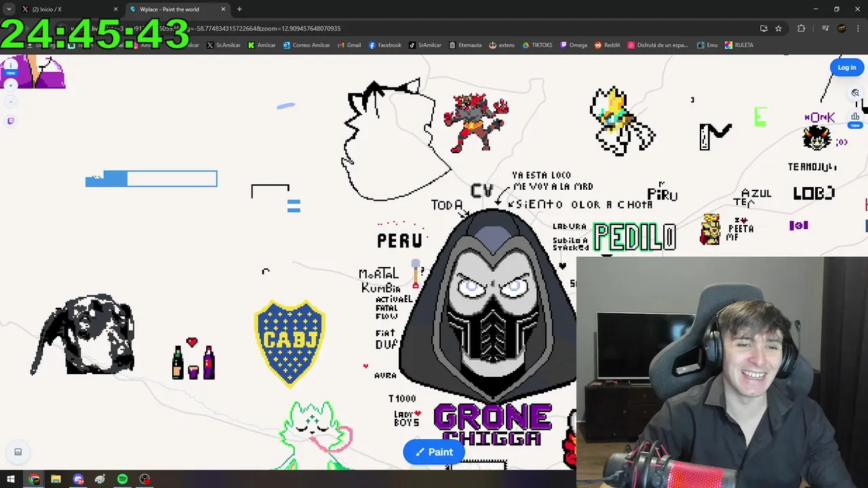Open the Sr.Amilcar X bookmark
The image size is (868, 488).
(222, 45)
